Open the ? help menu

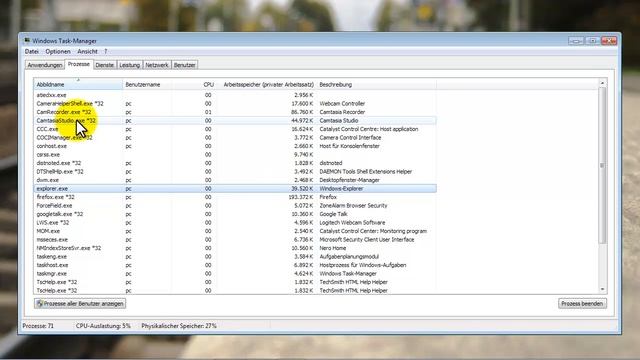[x=105, y=51]
